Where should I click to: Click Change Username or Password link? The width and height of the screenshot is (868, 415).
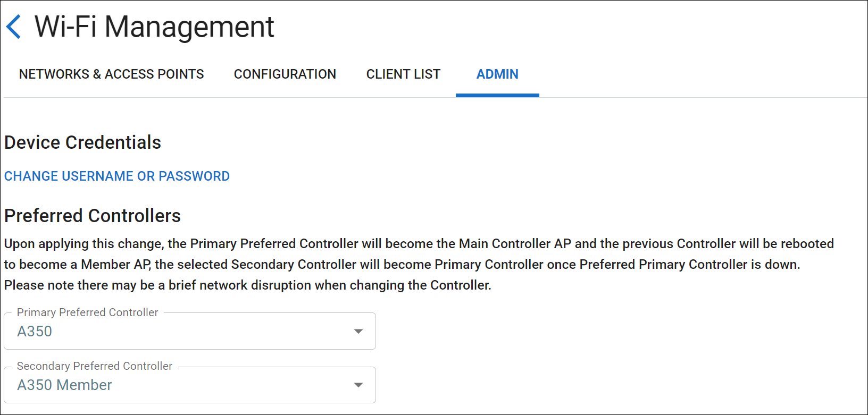[117, 176]
